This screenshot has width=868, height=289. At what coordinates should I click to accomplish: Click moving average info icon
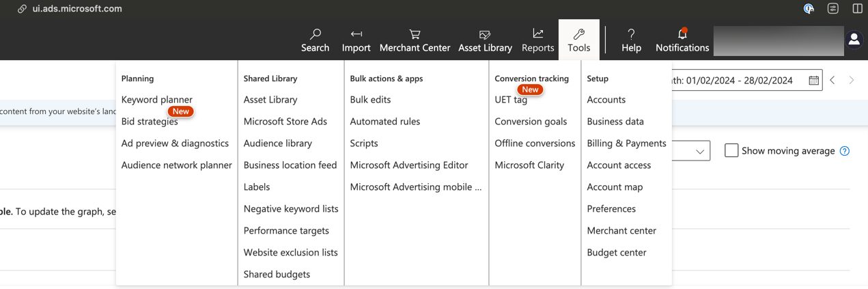point(845,151)
